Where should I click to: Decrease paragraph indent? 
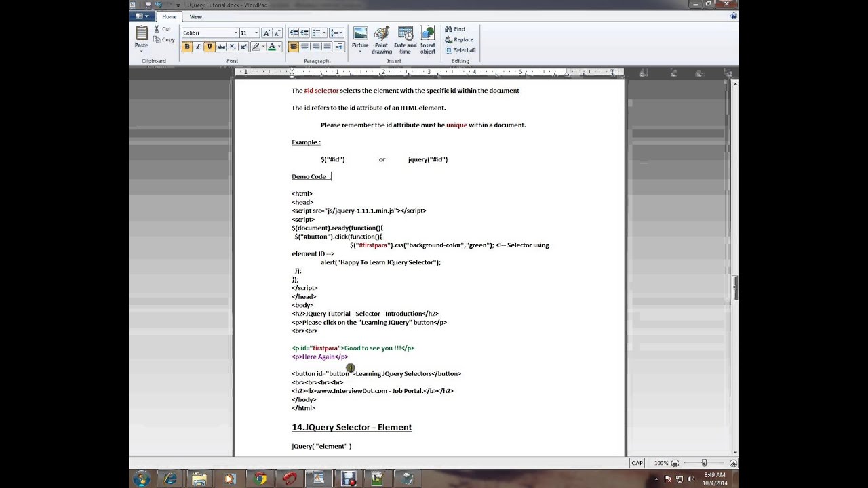(294, 33)
